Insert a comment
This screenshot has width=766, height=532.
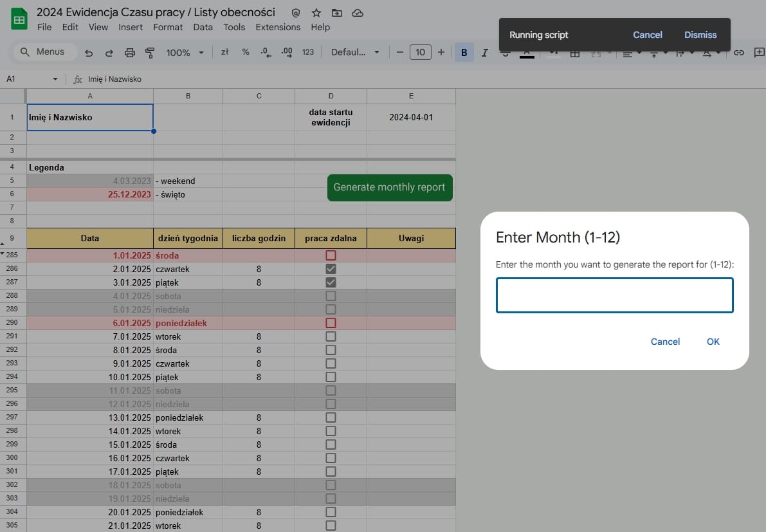[x=760, y=52]
